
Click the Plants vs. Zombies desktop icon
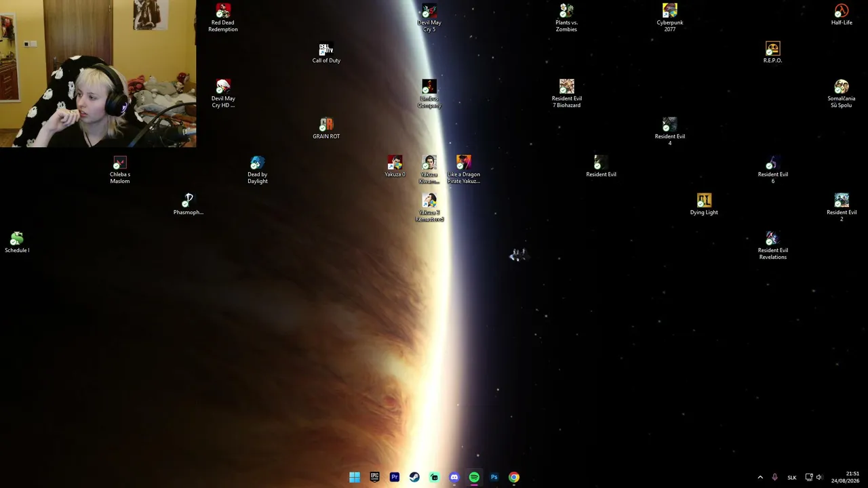point(566,18)
